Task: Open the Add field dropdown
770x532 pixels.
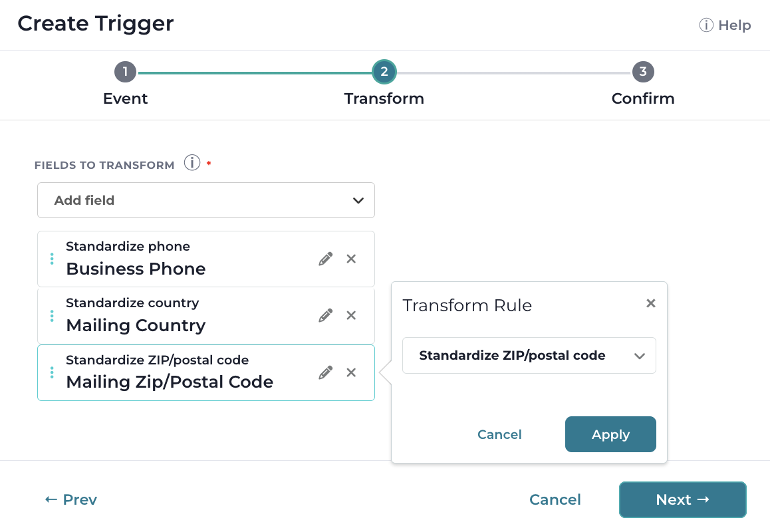Action: (206, 200)
